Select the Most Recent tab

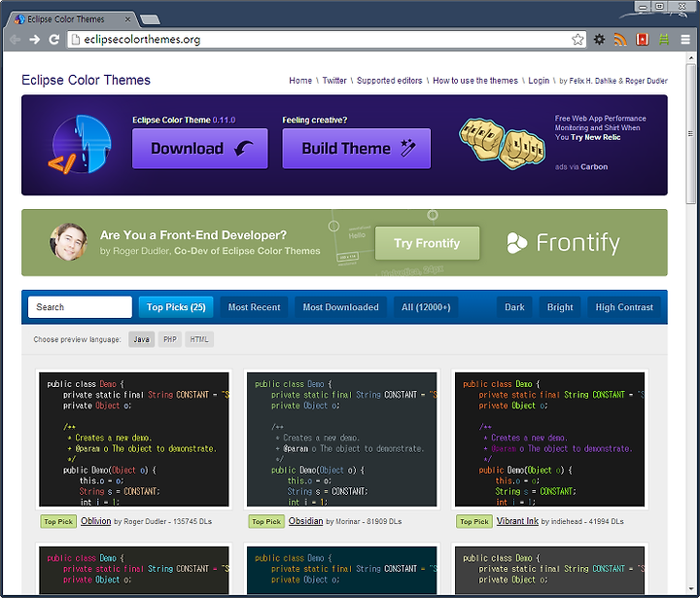[254, 307]
